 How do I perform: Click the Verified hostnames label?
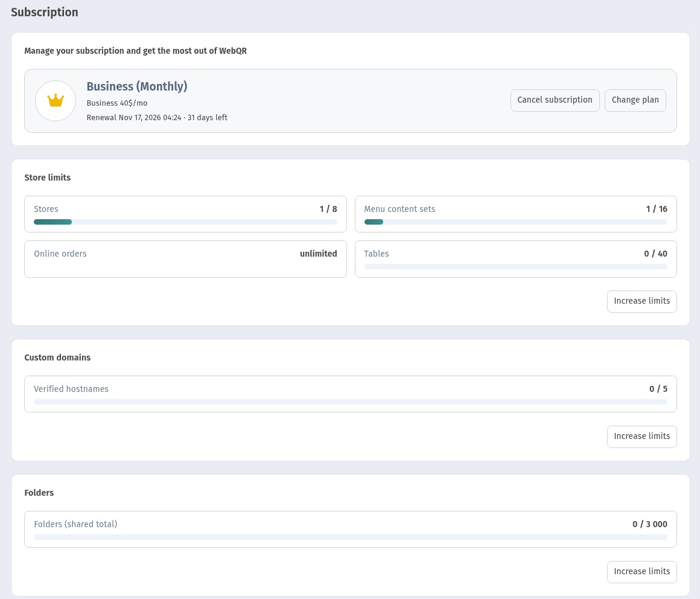coord(71,389)
